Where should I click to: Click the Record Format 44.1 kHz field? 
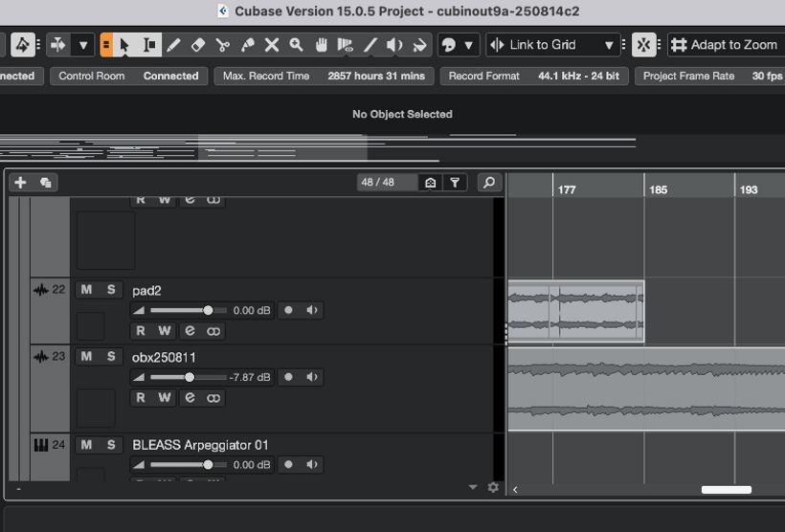pos(534,77)
